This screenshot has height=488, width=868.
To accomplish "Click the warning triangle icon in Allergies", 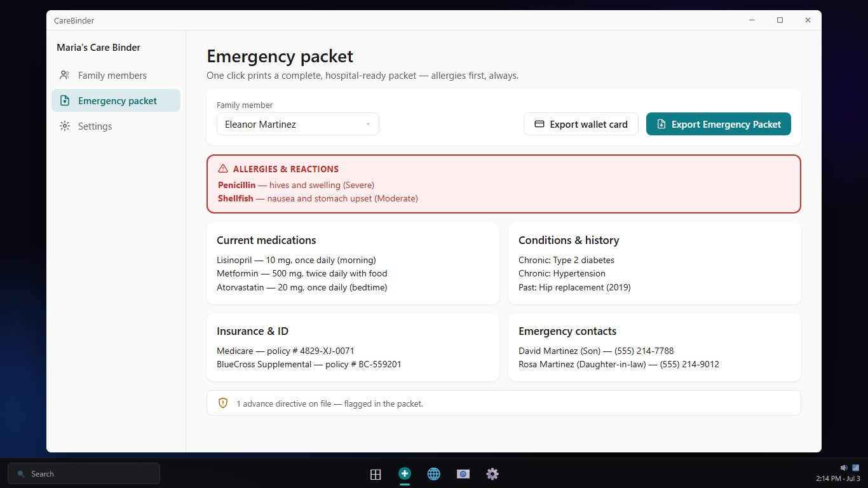I will 223,168.
